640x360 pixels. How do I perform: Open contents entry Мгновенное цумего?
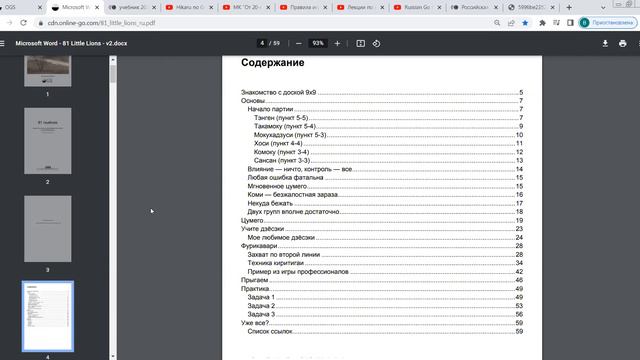tap(385, 186)
